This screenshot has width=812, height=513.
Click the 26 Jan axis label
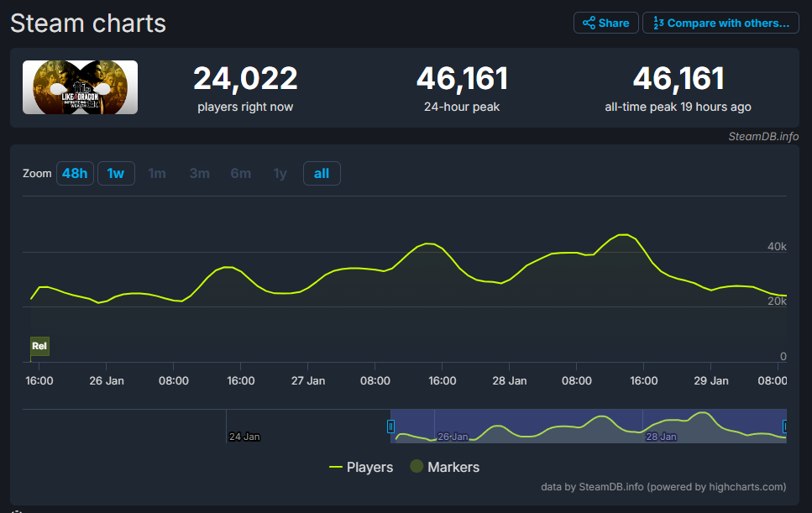click(107, 380)
